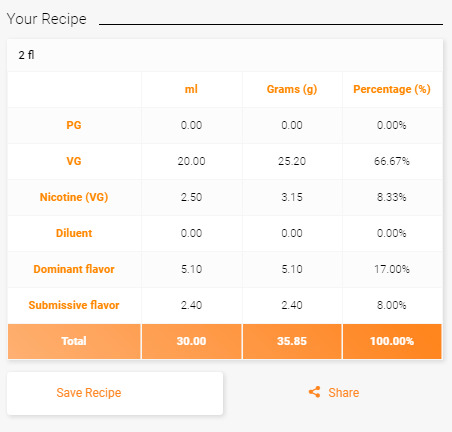
Task: Click the Share link text
Action: [343, 393]
